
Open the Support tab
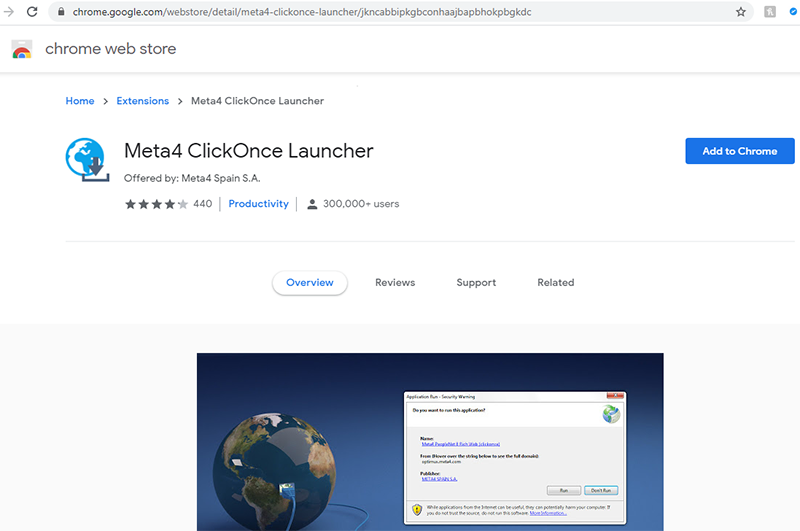(476, 283)
